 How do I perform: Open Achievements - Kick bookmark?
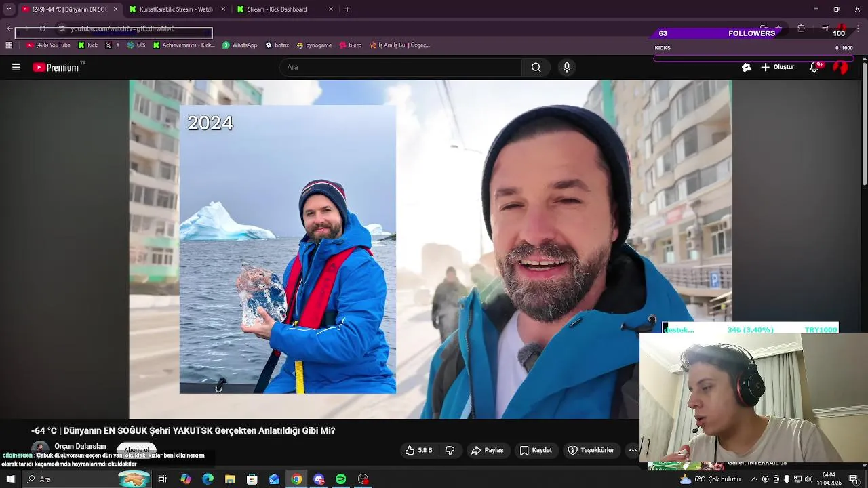(184, 45)
